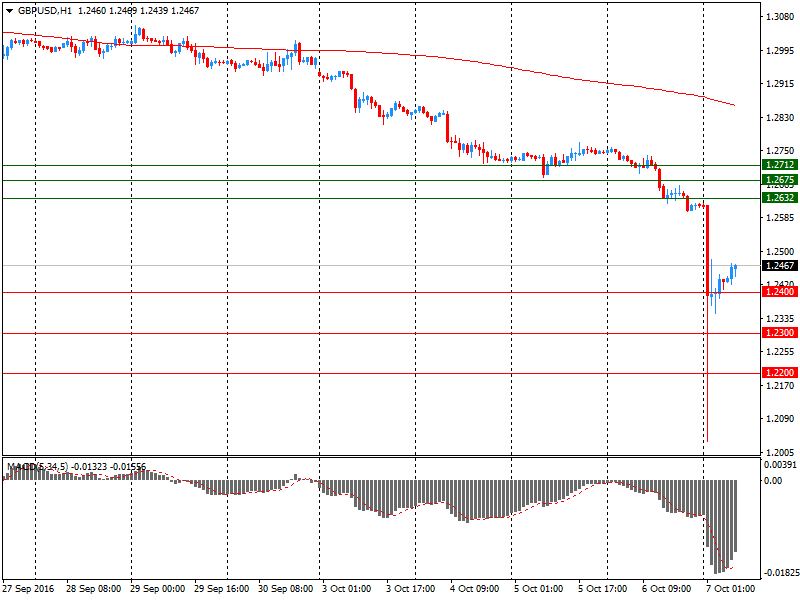The height and width of the screenshot is (600, 800).
Task: Select the 1.2632 green level label
Action: point(780,197)
